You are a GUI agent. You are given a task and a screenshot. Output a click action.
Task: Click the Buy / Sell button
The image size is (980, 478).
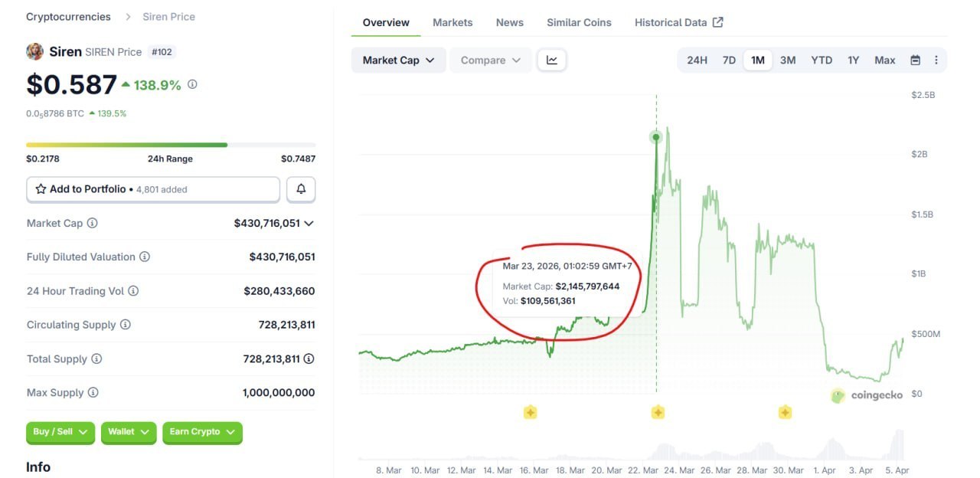tap(60, 432)
